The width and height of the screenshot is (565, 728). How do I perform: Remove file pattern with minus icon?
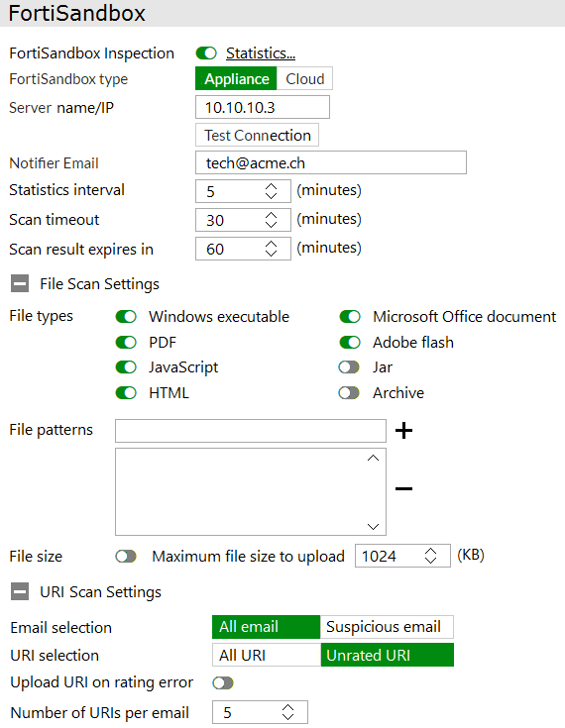[403, 488]
